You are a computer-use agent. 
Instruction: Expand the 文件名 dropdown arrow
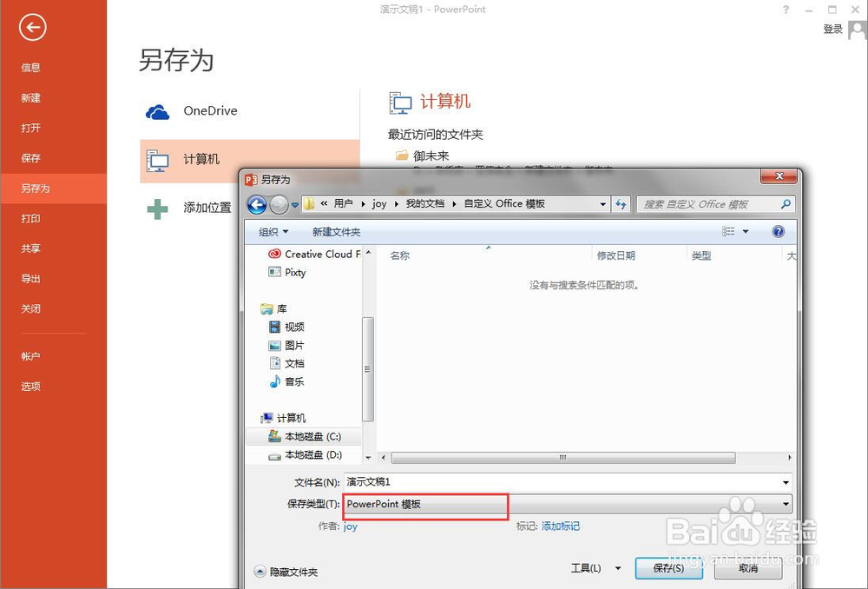coord(786,483)
